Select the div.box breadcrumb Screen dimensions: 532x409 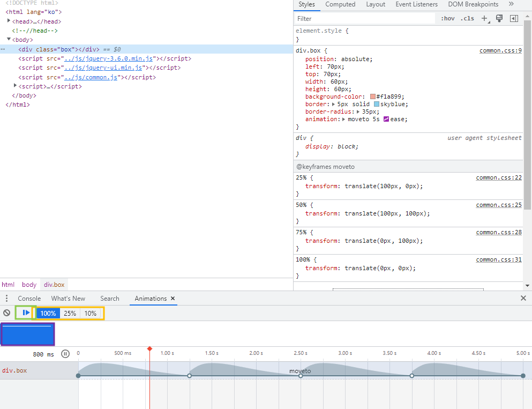point(54,285)
